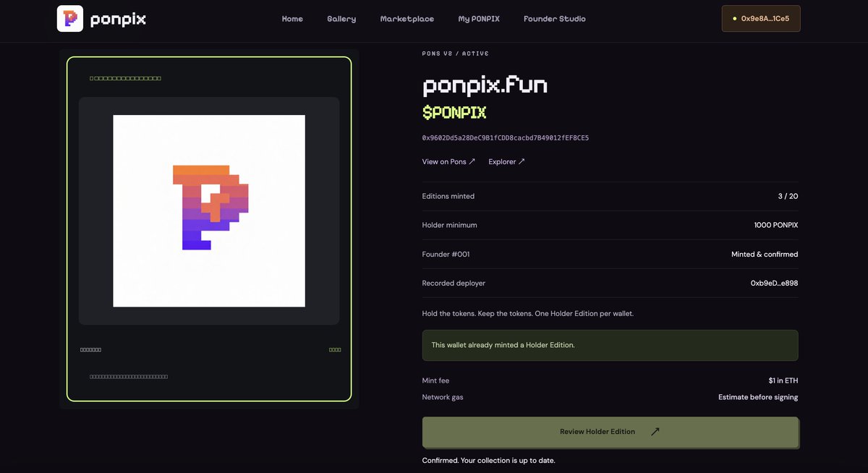Click the deployer address 0xb9eD...e898

[x=774, y=284]
